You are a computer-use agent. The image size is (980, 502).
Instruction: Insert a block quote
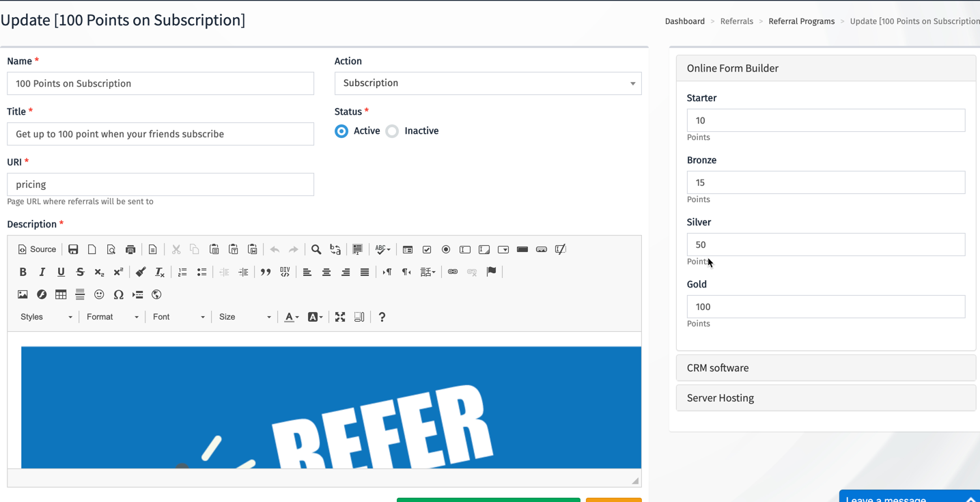(266, 272)
